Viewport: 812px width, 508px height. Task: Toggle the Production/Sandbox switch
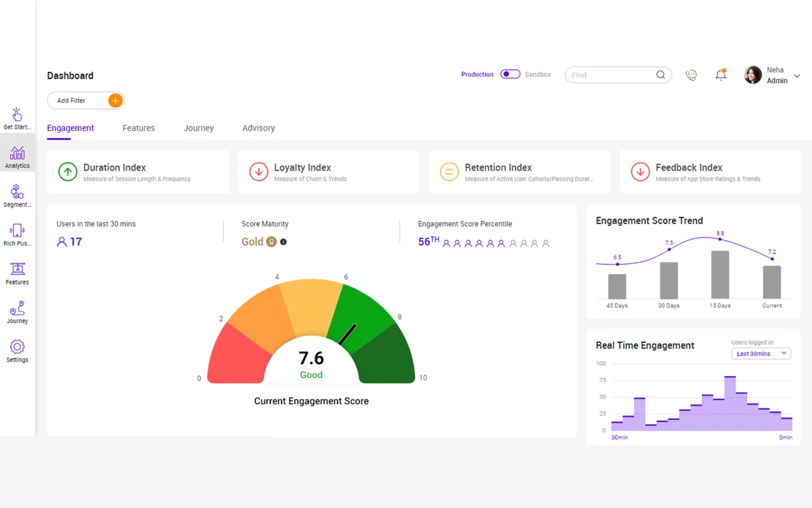(x=510, y=75)
